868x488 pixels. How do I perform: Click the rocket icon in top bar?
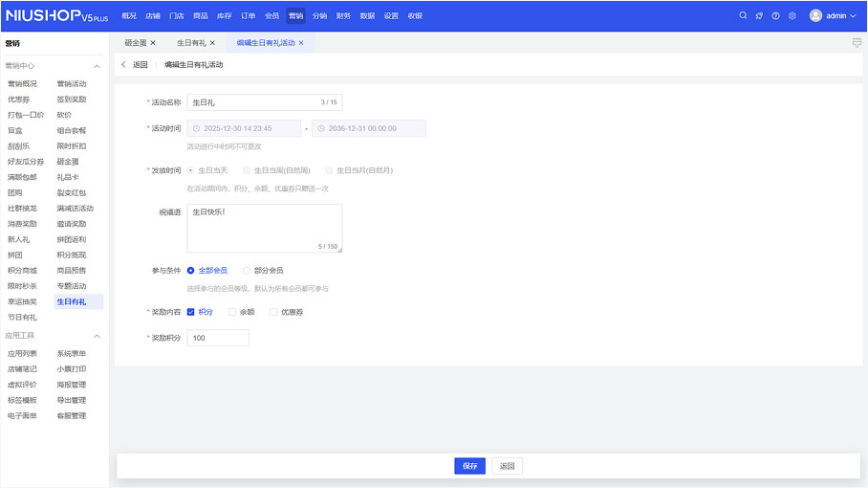coord(759,16)
